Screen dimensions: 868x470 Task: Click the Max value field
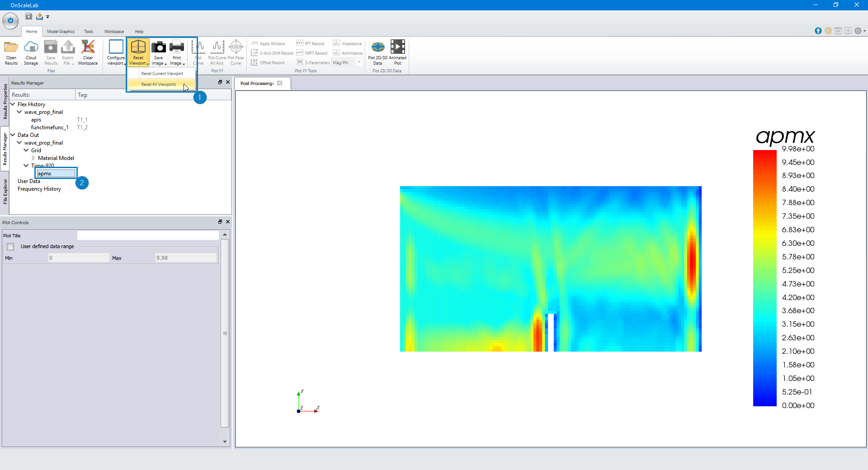tap(186, 258)
